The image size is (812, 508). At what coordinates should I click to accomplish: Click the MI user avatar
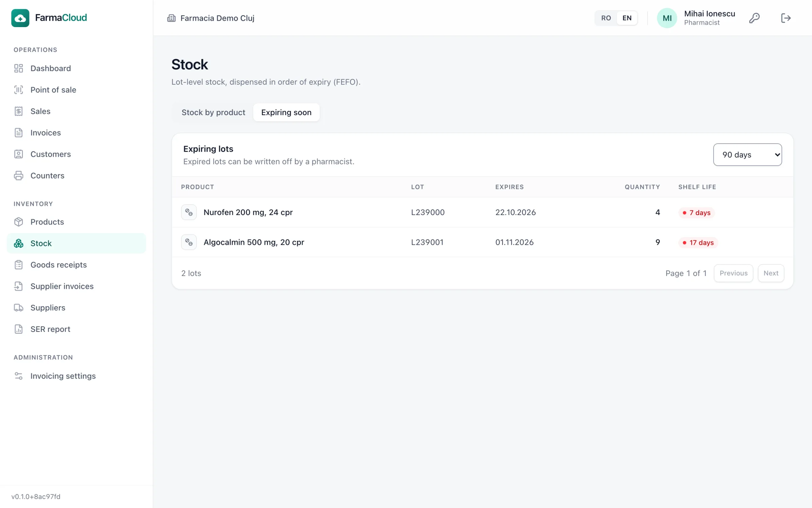(x=667, y=18)
